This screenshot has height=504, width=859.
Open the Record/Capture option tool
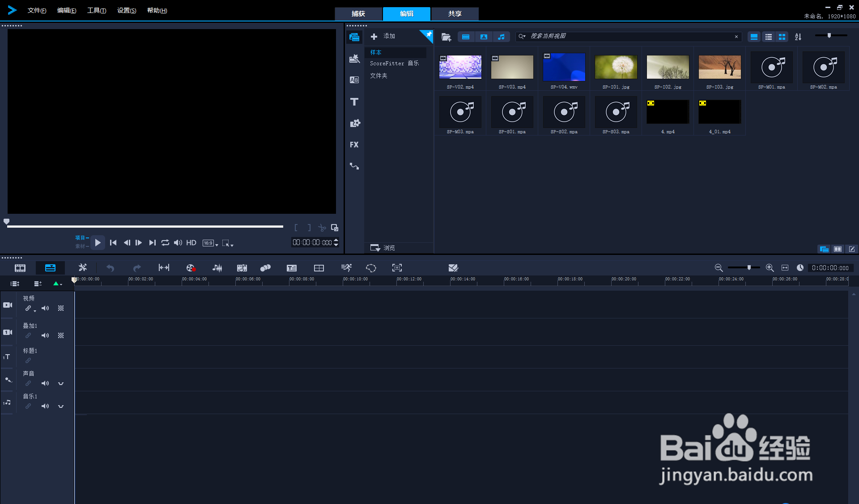coord(191,268)
